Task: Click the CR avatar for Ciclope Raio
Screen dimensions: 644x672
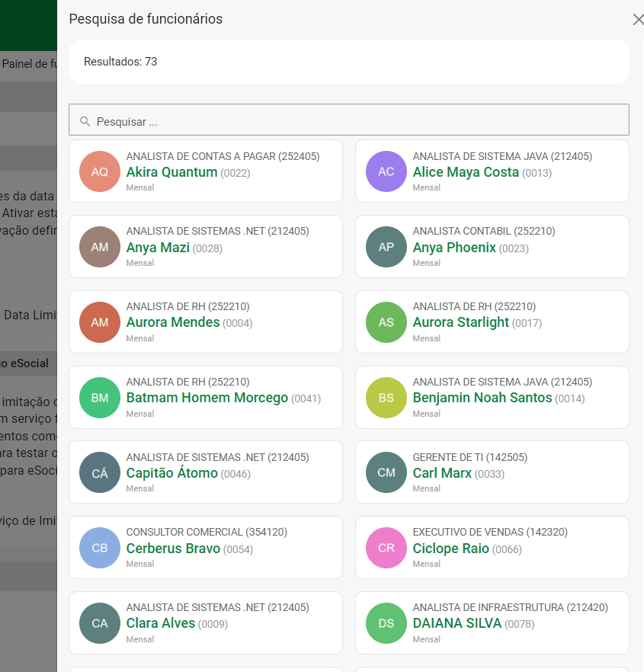Action: pos(386,548)
